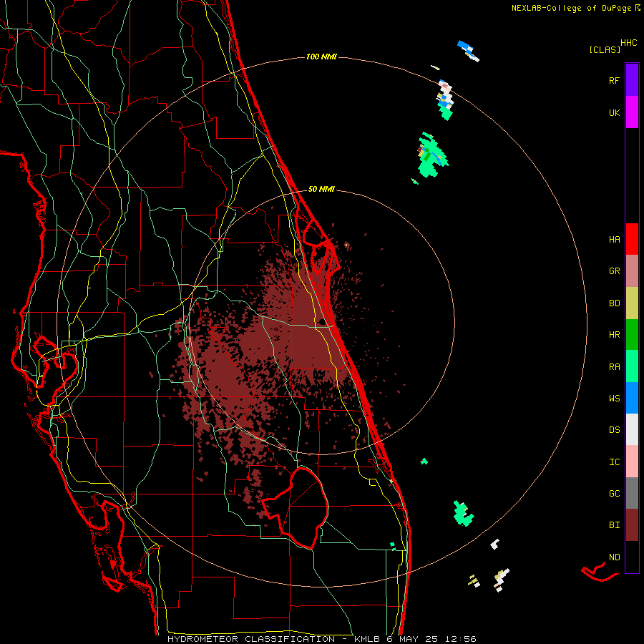Image resolution: width=644 pixels, height=644 pixels.
Task: Click the GC legend label
Action: 614,494
